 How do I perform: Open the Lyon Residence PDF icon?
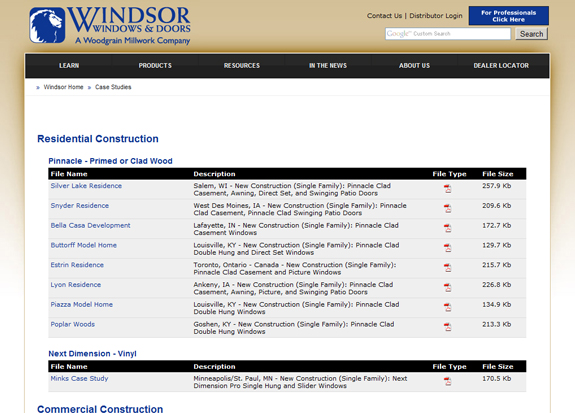click(447, 288)
